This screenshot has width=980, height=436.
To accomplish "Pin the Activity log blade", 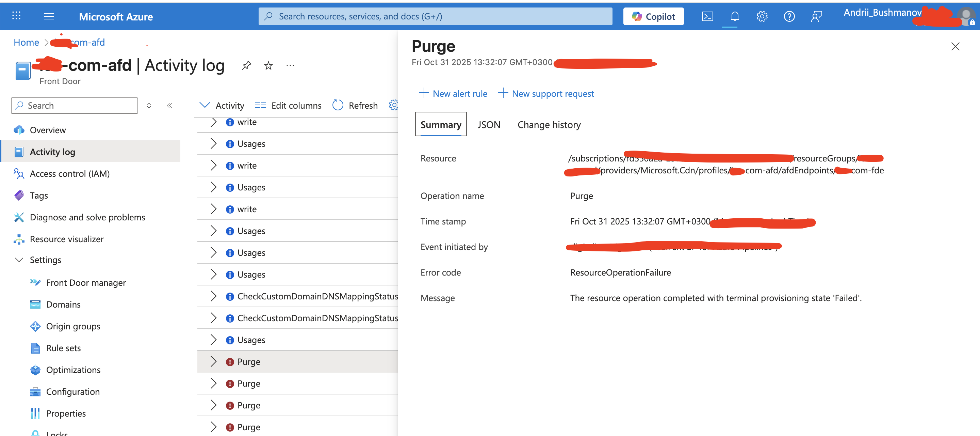I will (x=246, y=65).
